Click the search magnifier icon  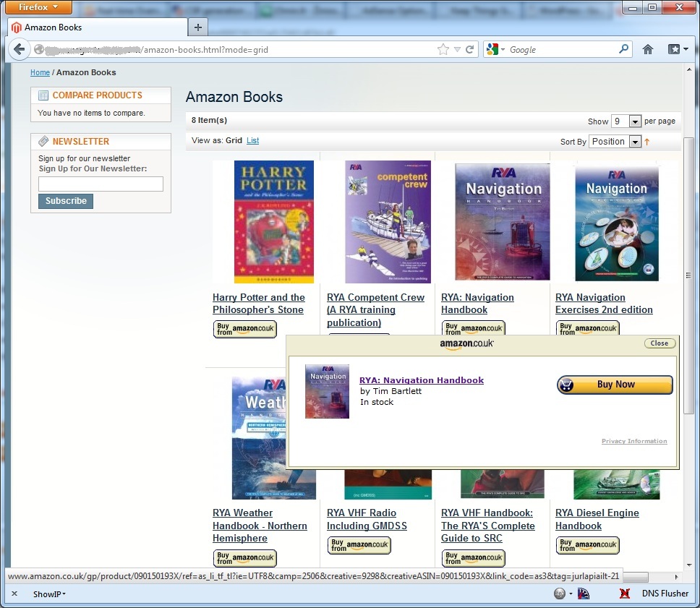(x=623, y=49)
